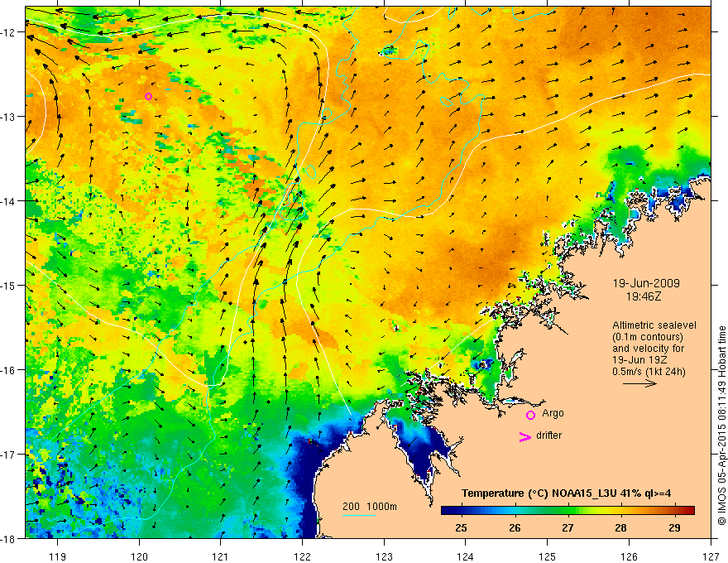Click the latitude axis label -18
The width and height of the screenshot is (728, 563).
point(8,539)
